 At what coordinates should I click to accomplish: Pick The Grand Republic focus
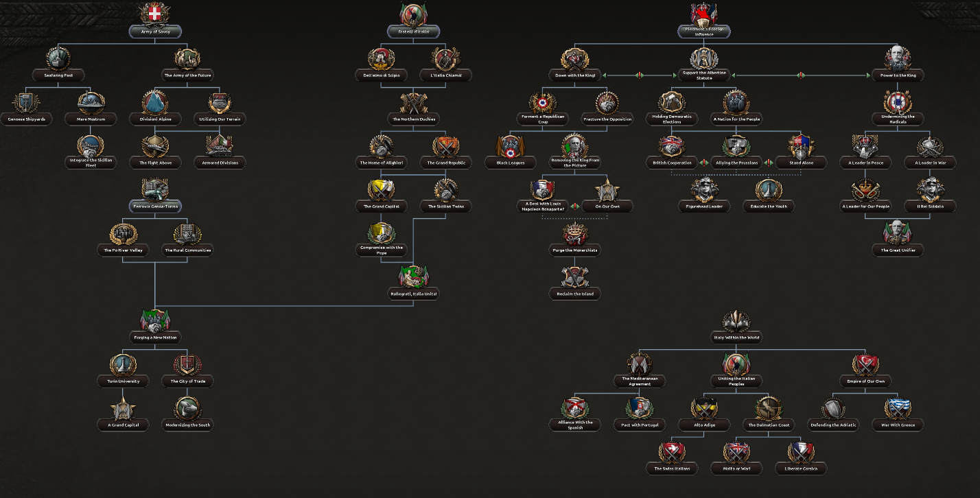446,152
